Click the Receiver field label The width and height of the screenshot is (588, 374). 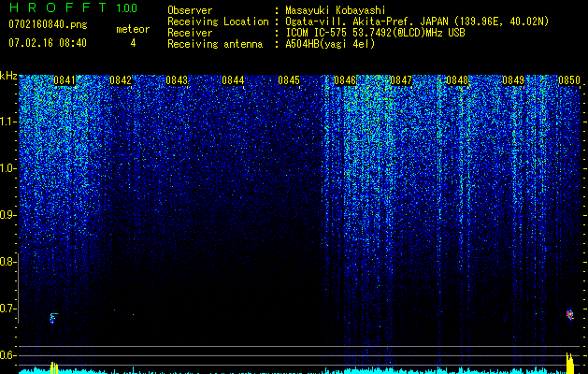click(x=190, y=33)
